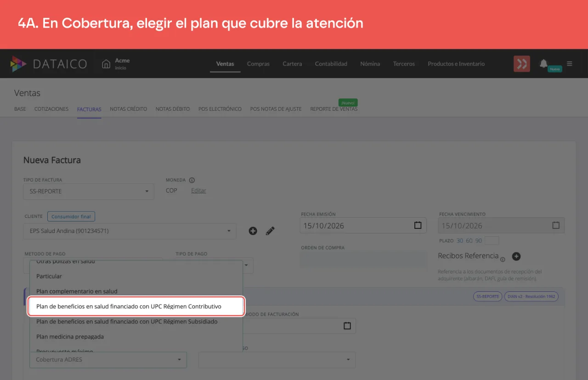Expand Tipo de Factura SS-REPORTE dropdown

click(x=89, y=191)
